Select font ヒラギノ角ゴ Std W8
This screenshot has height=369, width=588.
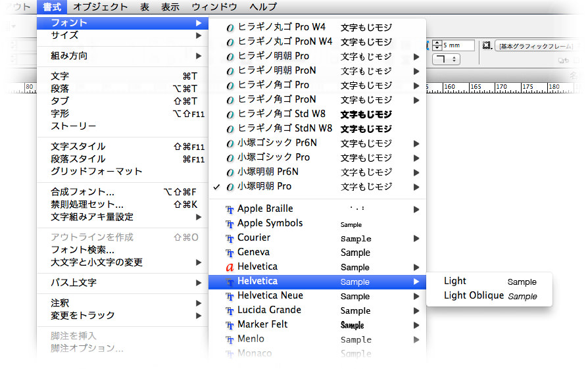(317, 114)
